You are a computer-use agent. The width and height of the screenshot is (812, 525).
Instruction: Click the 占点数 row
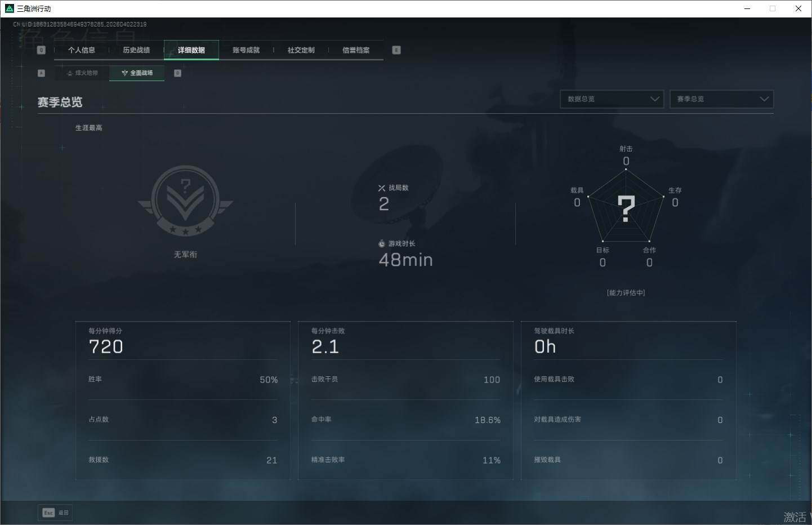coord(183,420)
